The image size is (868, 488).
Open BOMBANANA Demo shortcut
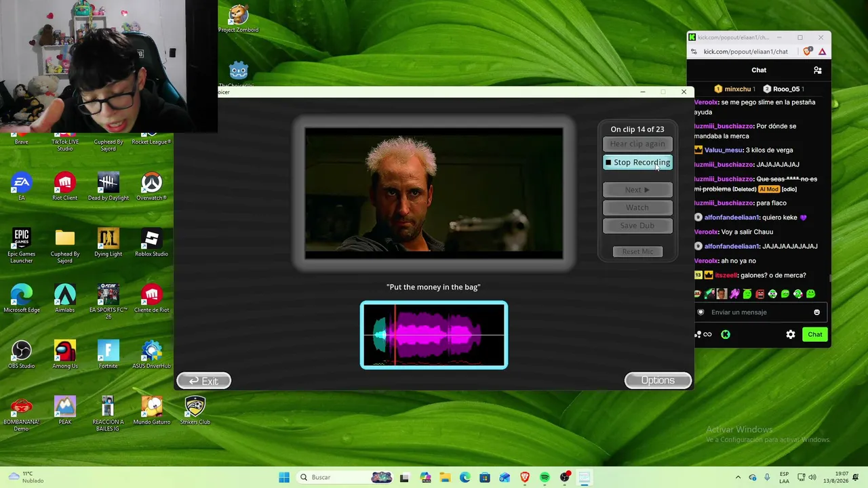[22, 414]
